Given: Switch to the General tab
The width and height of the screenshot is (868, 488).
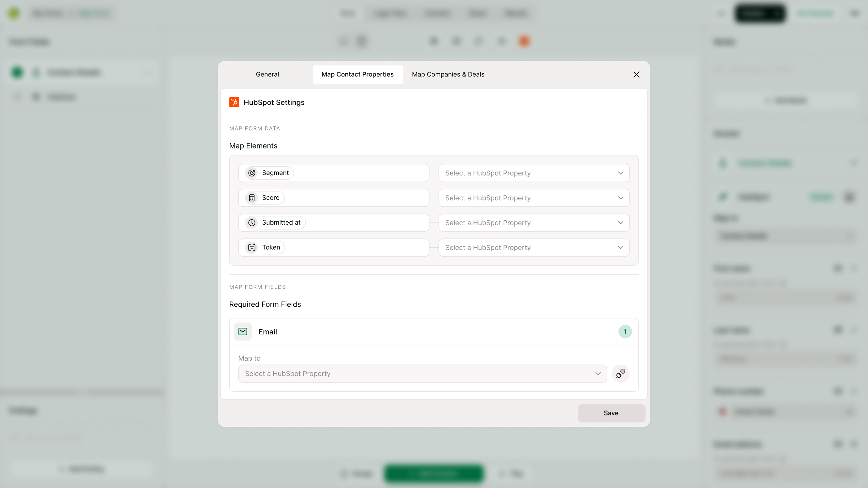Looking at the screenshot, I should point(267,75).
